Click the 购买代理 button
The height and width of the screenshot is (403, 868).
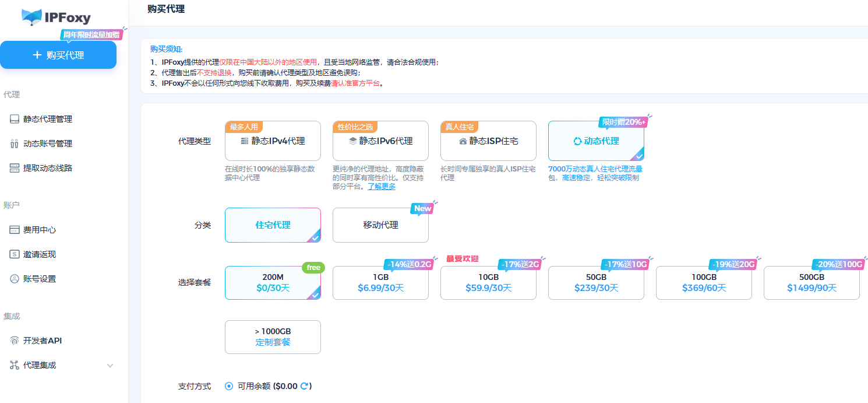(58, 55)
